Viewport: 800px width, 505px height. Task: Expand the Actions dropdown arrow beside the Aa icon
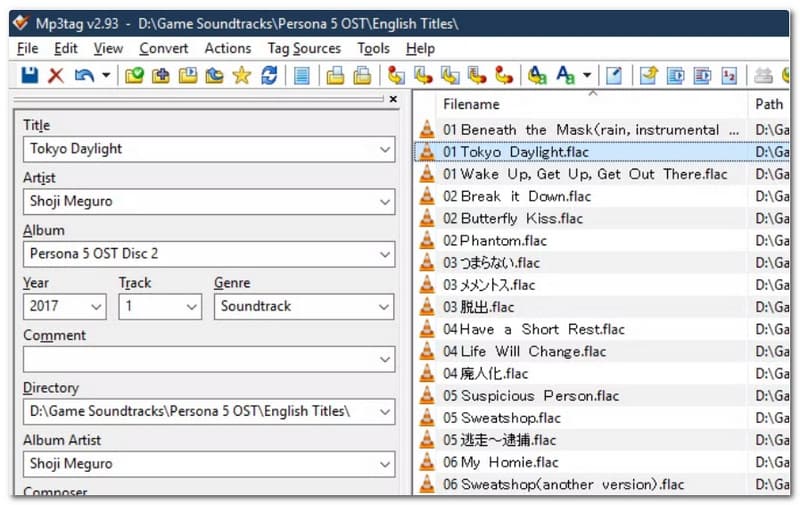(x=587, y=75)
